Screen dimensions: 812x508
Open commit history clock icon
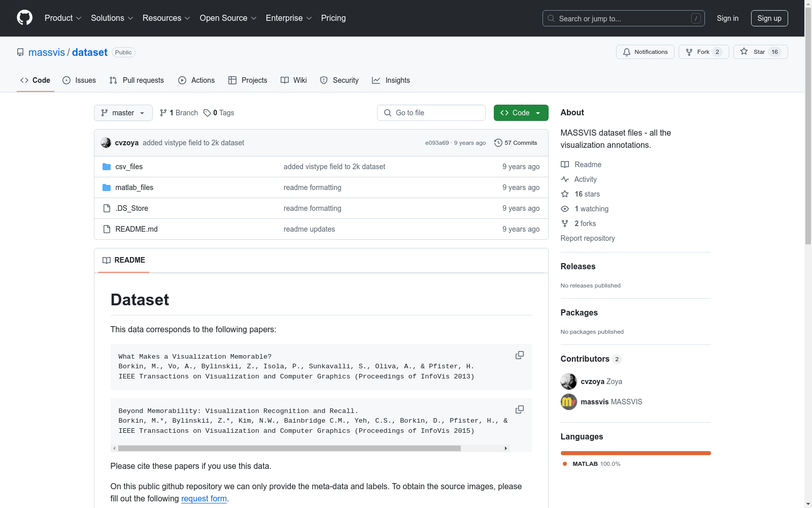498,143
